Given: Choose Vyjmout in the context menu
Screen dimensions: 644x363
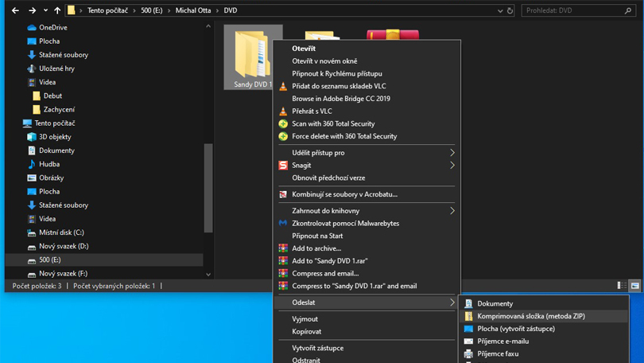Looking at the screenshot, I should click(305, 318).
